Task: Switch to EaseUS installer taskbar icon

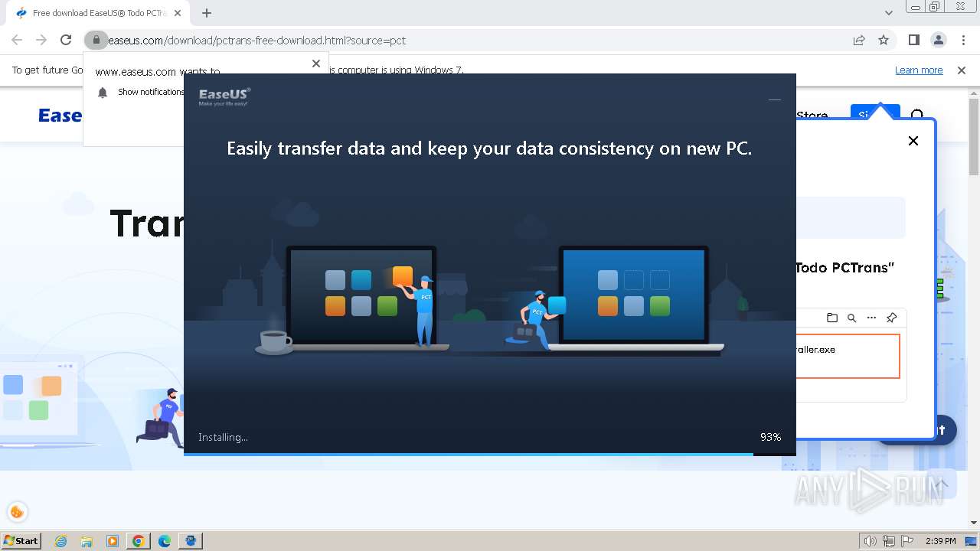Action: [191, 541]
